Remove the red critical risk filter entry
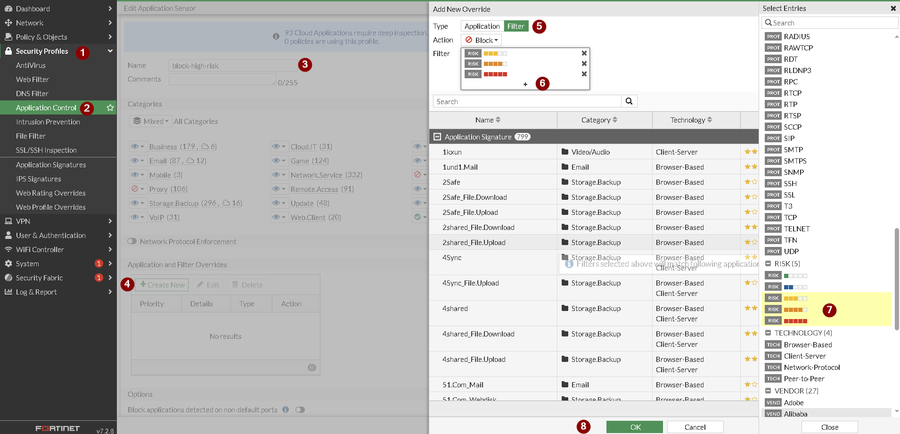This screenshot has width=900, height=434. (x=584, y=74)
